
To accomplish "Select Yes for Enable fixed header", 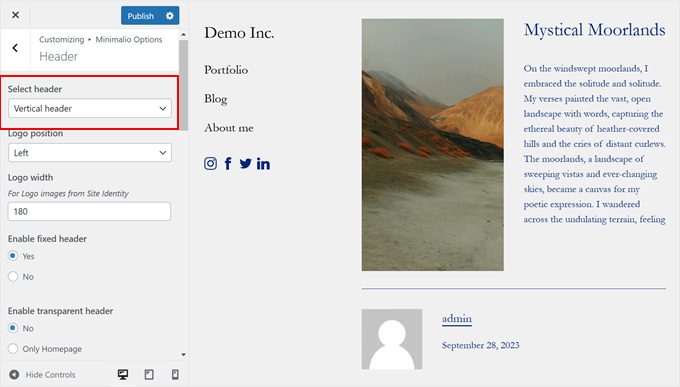I will (13, 256).
